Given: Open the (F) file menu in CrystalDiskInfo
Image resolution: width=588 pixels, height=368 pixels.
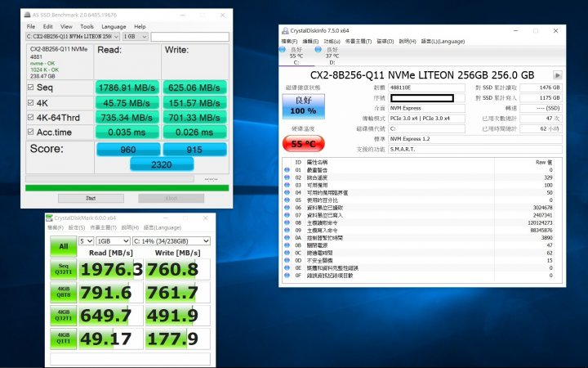Looking at the screenshot, I should pyautogui.click(x=289, y=42).
